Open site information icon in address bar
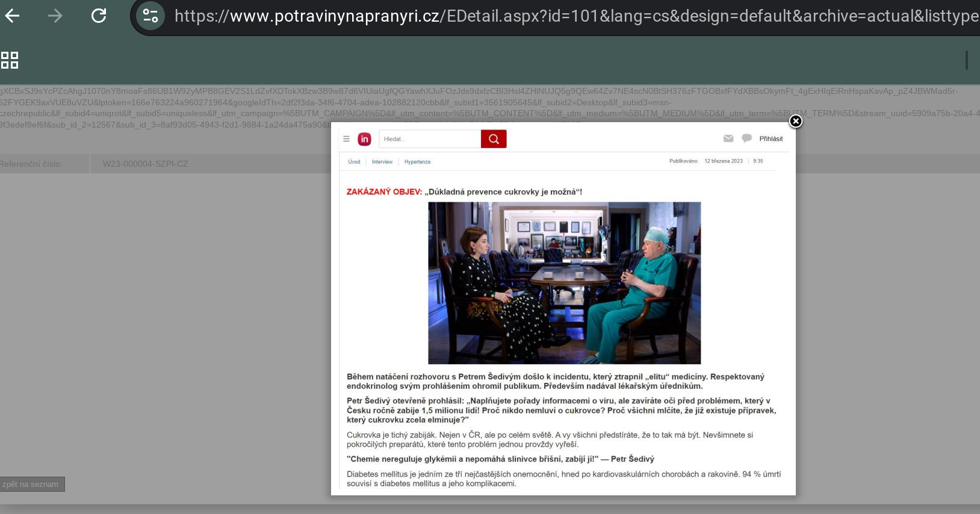This screenshot has height=514, width=980. 150,16
